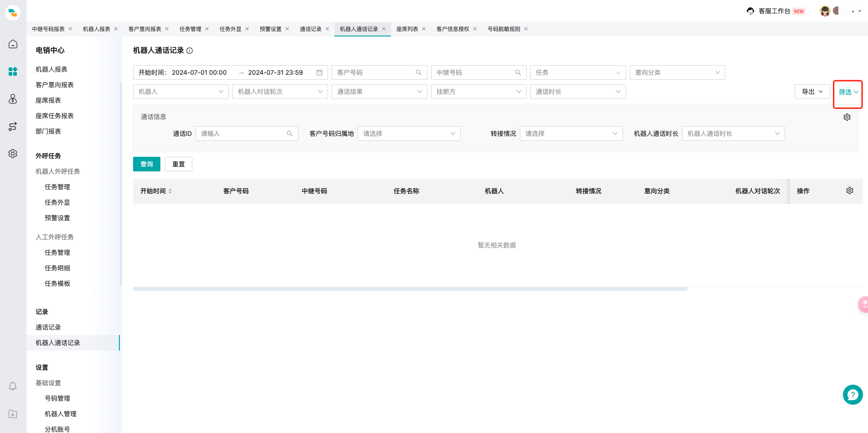This screenshot has width=868, height=433.
Task: Open the download center rail icon
Action: [13, 414]
